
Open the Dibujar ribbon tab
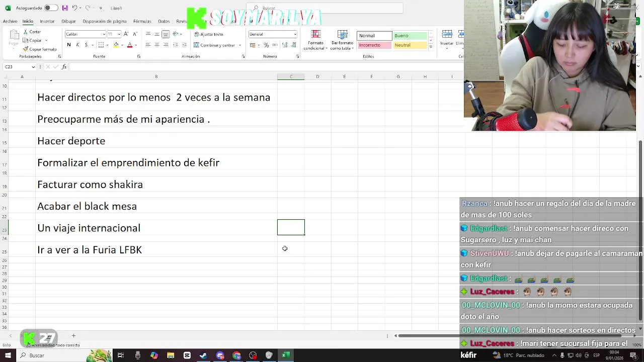click(68, 21)
